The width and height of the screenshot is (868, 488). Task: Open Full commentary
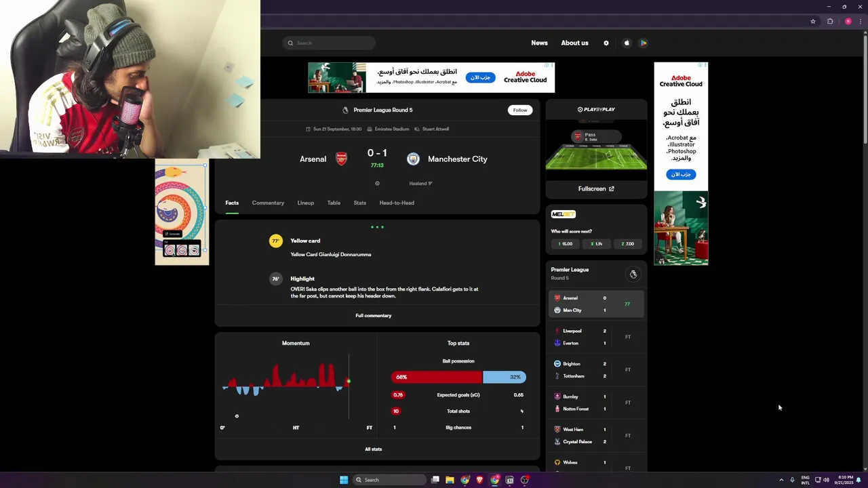[x=374, y=315]
